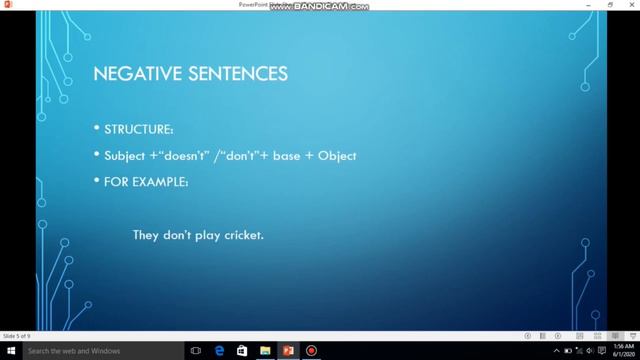Open the Windows Store taskbar icon
This screenshot has width=640, height=360.
click(242, 351)
